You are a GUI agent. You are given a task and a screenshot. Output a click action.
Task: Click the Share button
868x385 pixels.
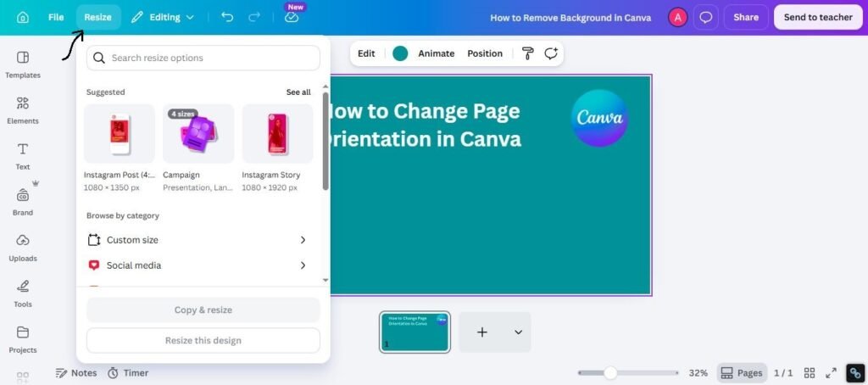746,17
